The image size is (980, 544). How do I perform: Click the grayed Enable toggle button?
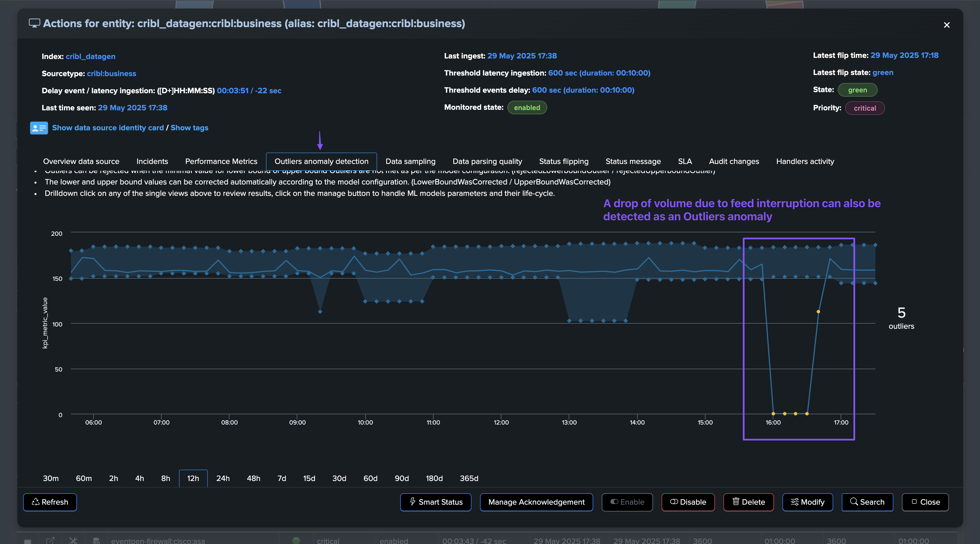coord(627,502)
